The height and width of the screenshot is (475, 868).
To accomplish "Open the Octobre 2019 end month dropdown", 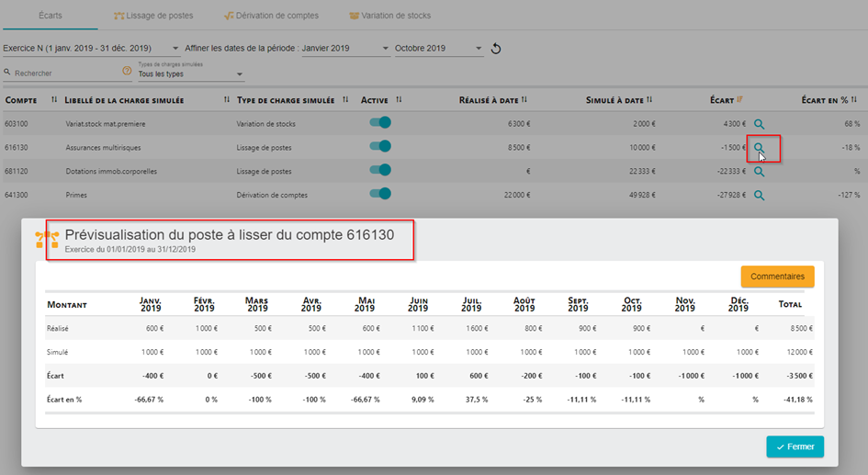I will point(479,49).
